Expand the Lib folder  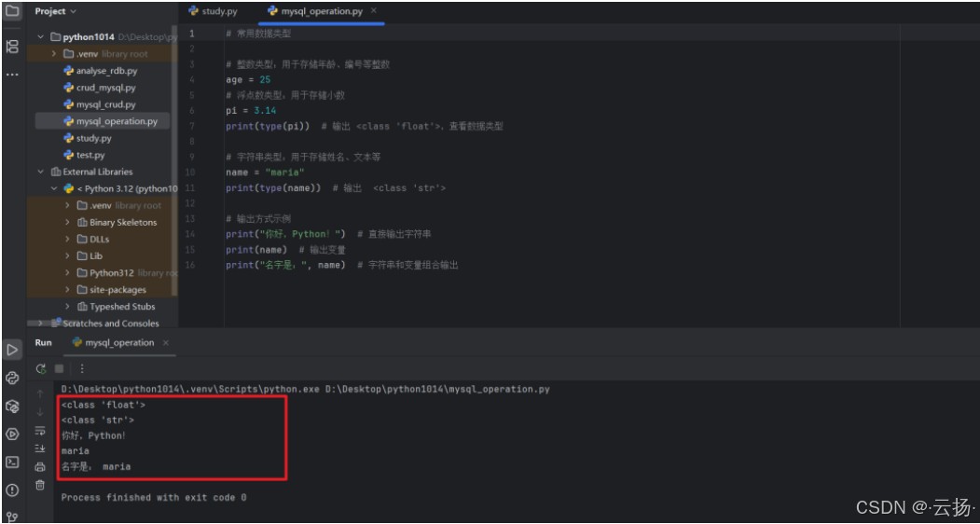pos(67,255)
